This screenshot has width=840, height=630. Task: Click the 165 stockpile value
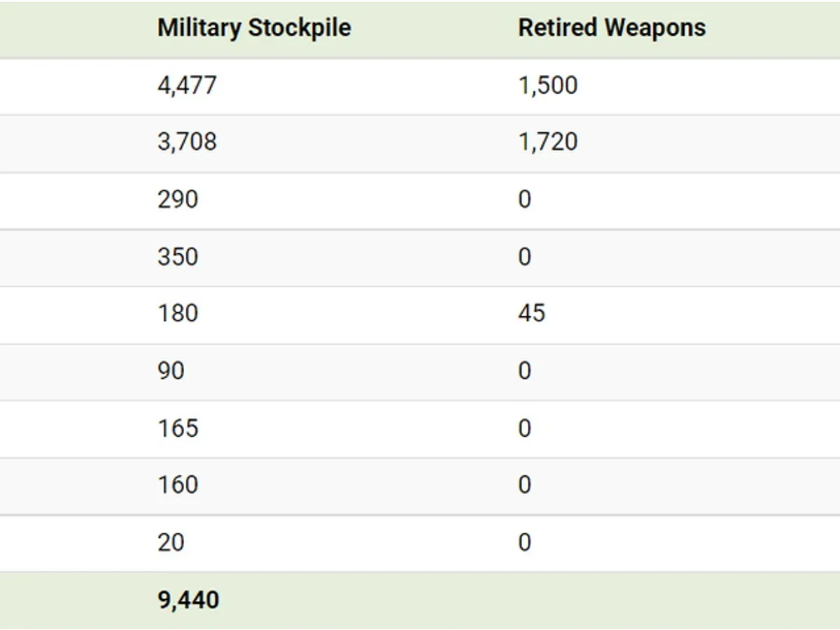pos(178,428)
